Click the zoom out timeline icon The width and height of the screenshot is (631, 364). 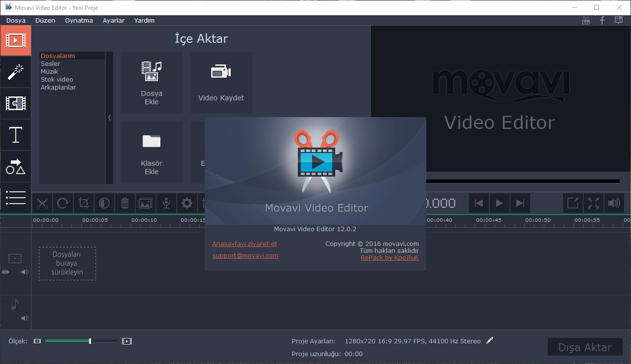coord(37,341)
